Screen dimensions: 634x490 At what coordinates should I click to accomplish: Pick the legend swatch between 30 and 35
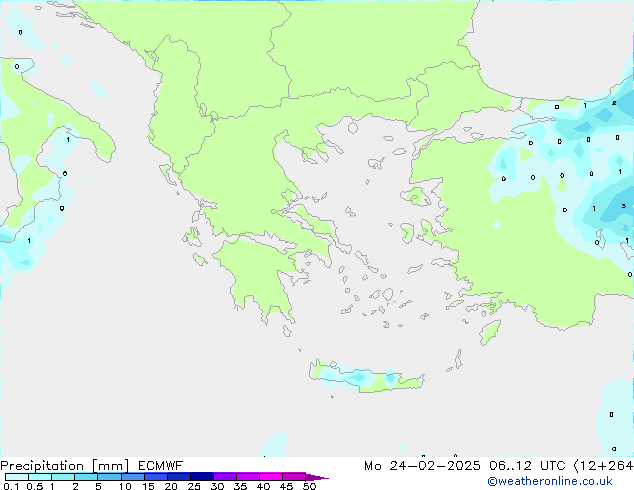click(x=224, y=477)
